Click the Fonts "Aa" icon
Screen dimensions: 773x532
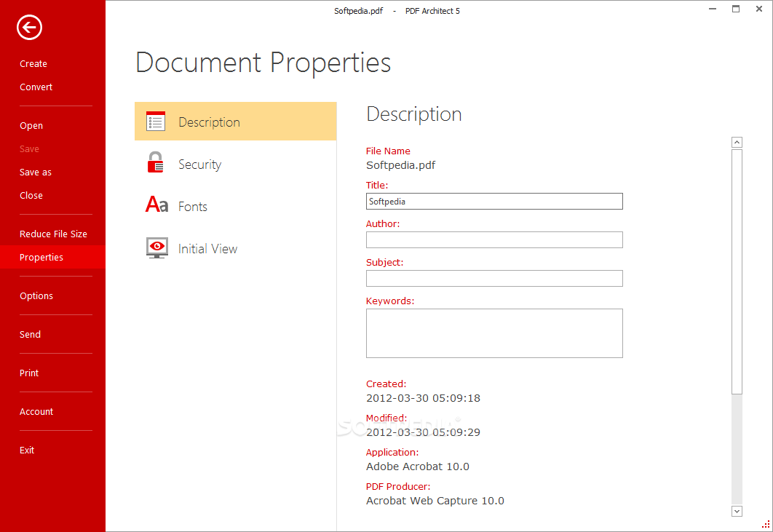coord(155,205)
